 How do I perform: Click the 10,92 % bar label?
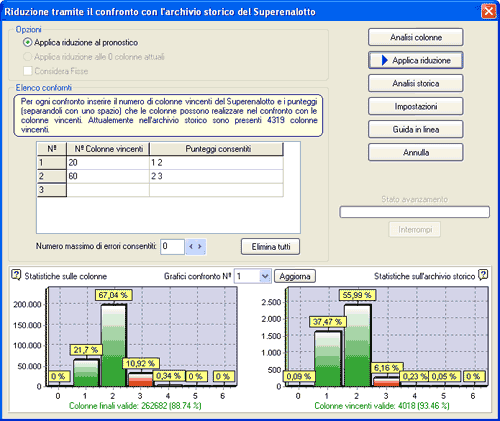140,363
